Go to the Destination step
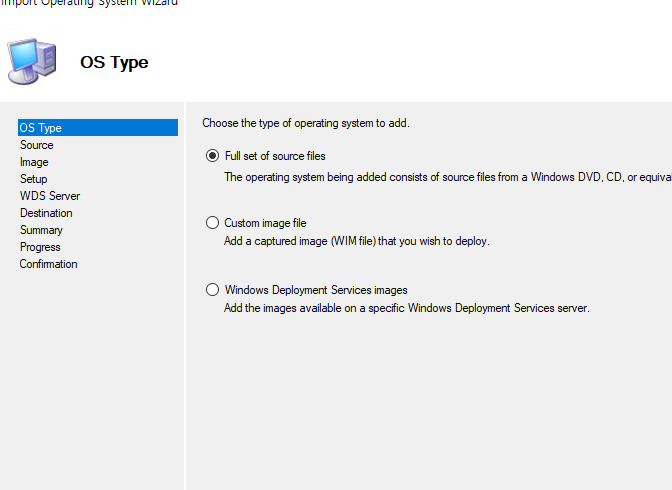672x490 pixels. [x=46, y=213]
